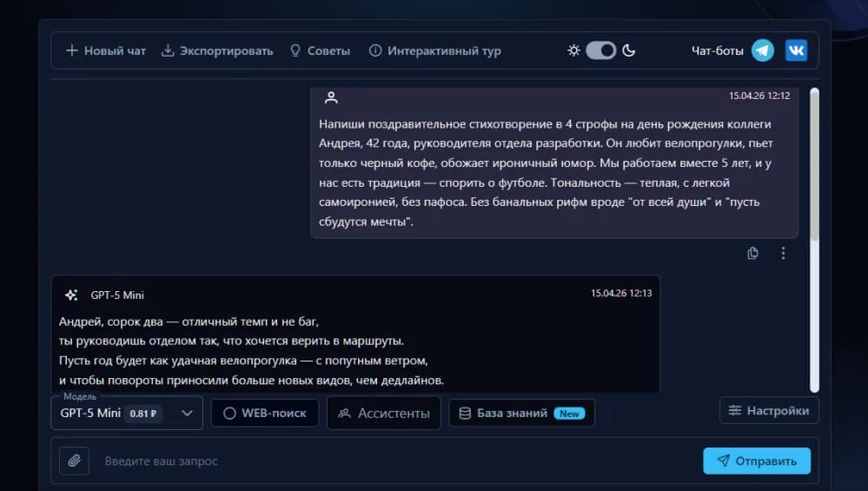Click the paperclip attach file icon
The image size is (868, 491).
pos(75,461)
